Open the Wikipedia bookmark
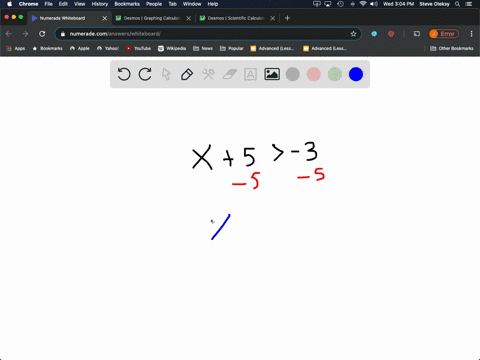The image size is (480, 360). [172, 48]
